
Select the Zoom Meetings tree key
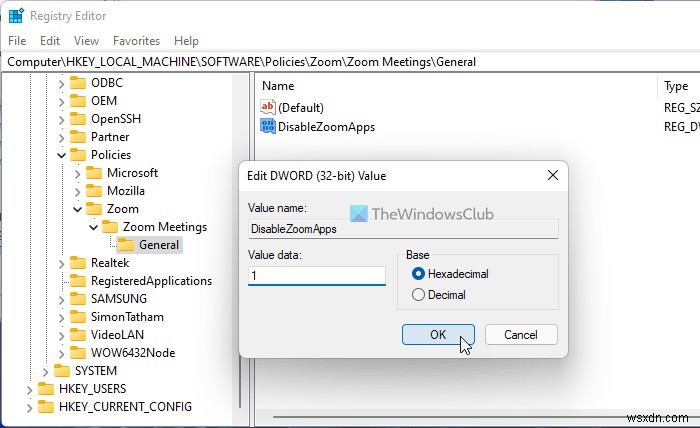click(165, 227)
